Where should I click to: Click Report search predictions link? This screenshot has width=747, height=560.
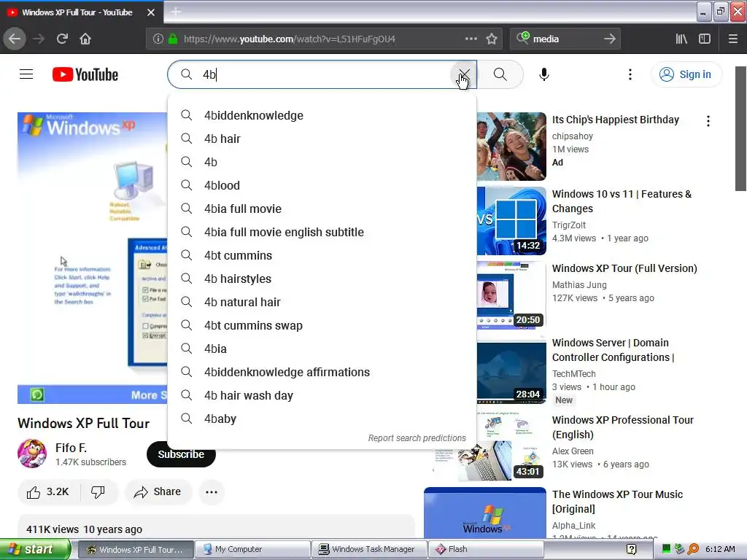pos(417,437)
